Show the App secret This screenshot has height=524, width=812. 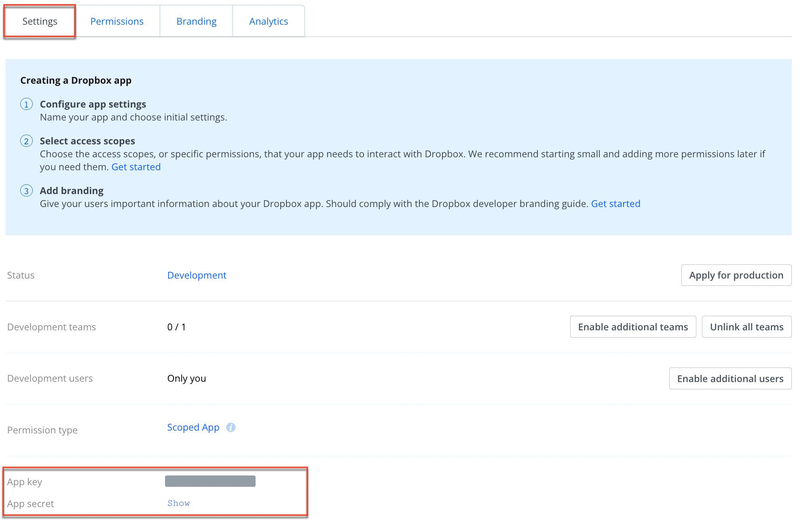178,503
